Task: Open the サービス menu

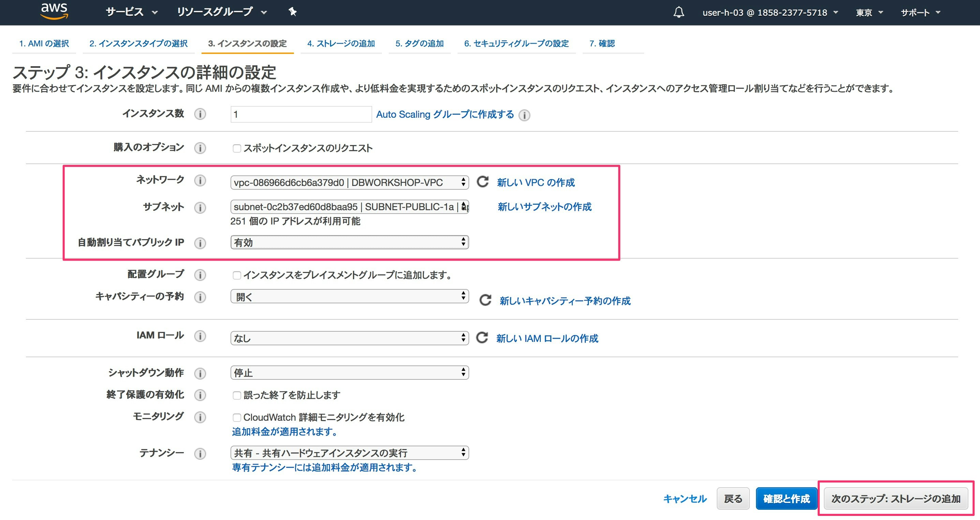Action: click(x=131, y=12)
